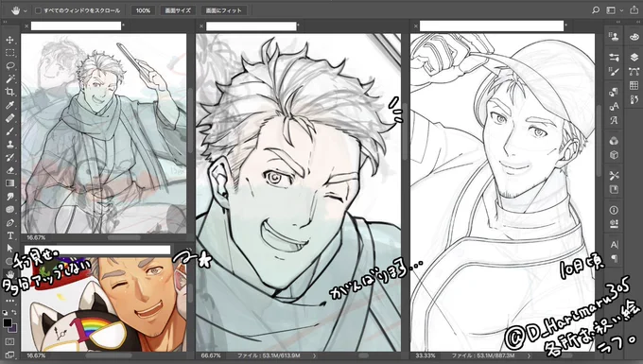Open the Paragraph Styles panel icon
Image resolution: width=643 pixels, height=364 pixels.
614,93
